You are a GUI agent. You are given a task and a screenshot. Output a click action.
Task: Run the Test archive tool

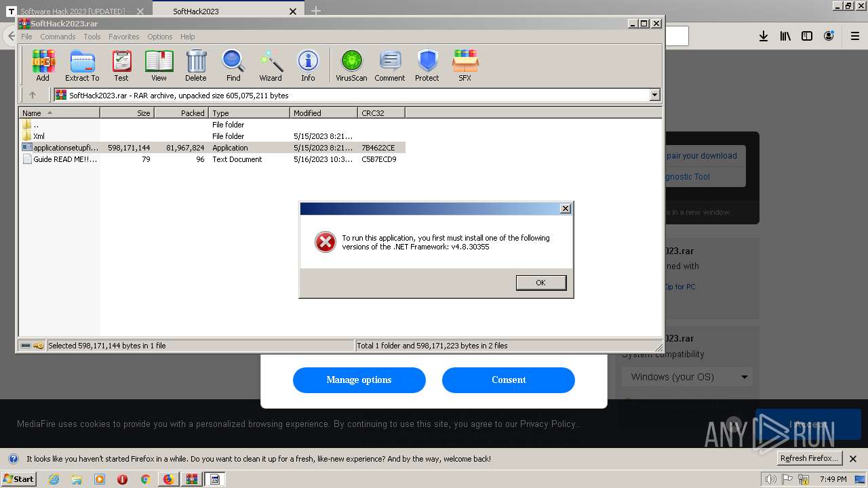click(x=121, y=66)
